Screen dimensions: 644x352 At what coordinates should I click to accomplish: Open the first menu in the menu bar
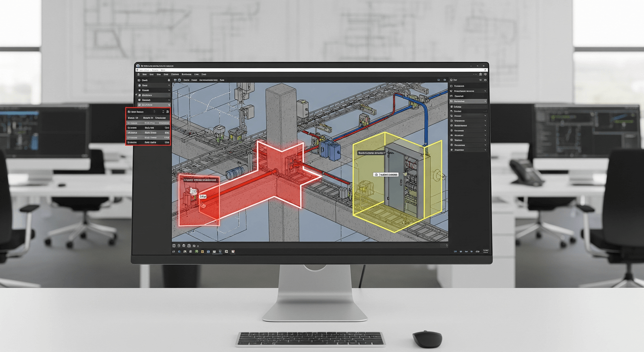[145, 74]
